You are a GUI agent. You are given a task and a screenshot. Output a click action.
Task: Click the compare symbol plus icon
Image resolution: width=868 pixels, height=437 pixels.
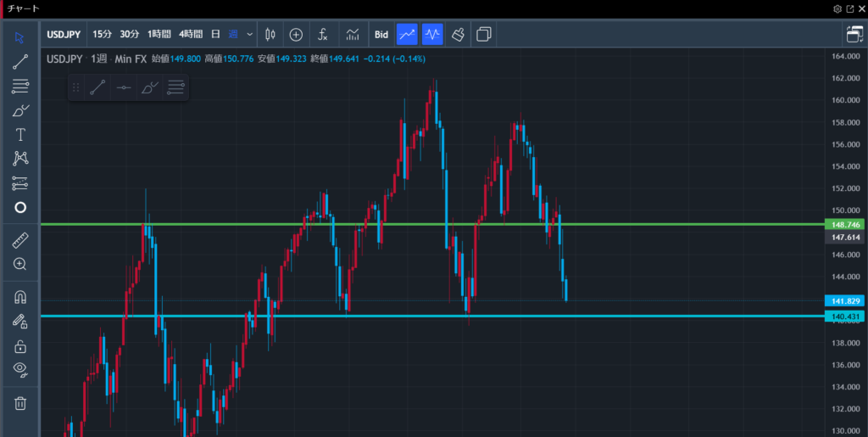[296, 34]
